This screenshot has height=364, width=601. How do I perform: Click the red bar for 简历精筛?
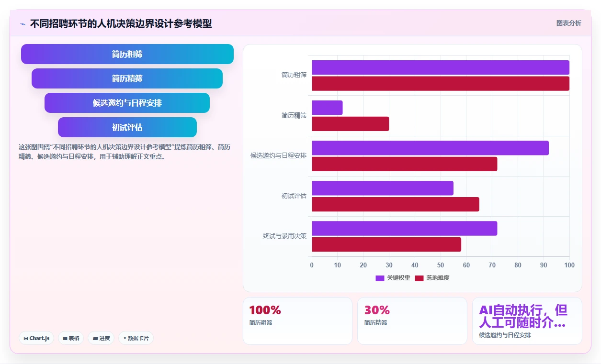351,124
